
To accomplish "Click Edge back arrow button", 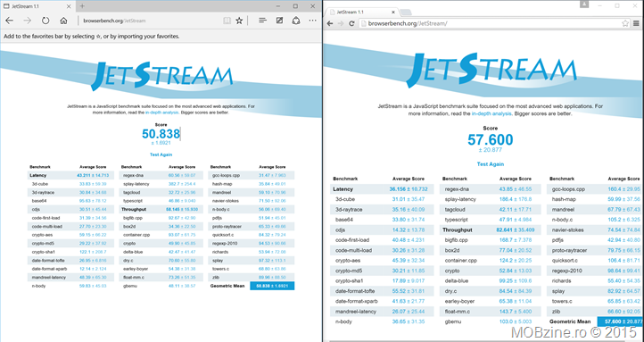I will coord(9,21).
